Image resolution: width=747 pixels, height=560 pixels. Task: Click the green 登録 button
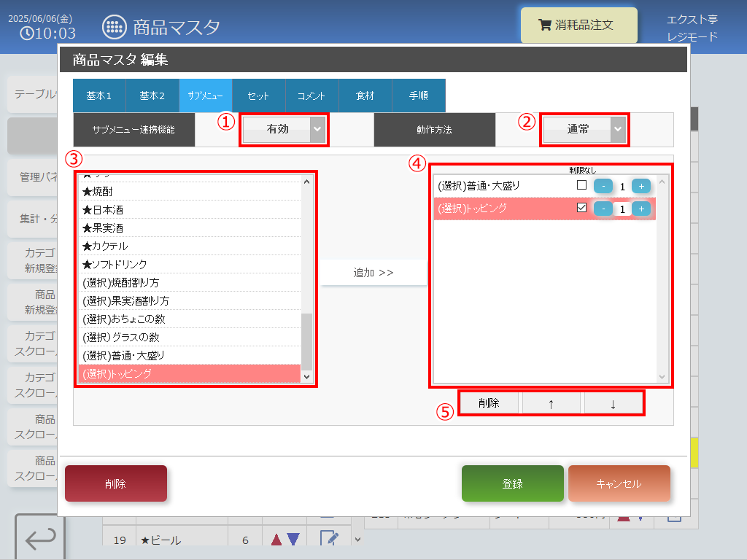click(x=513, y=483)
